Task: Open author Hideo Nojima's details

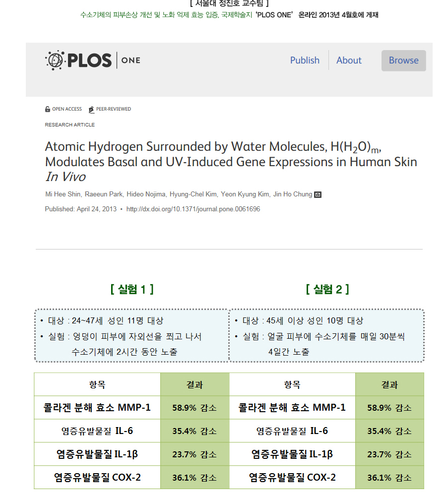Action: 146,194
